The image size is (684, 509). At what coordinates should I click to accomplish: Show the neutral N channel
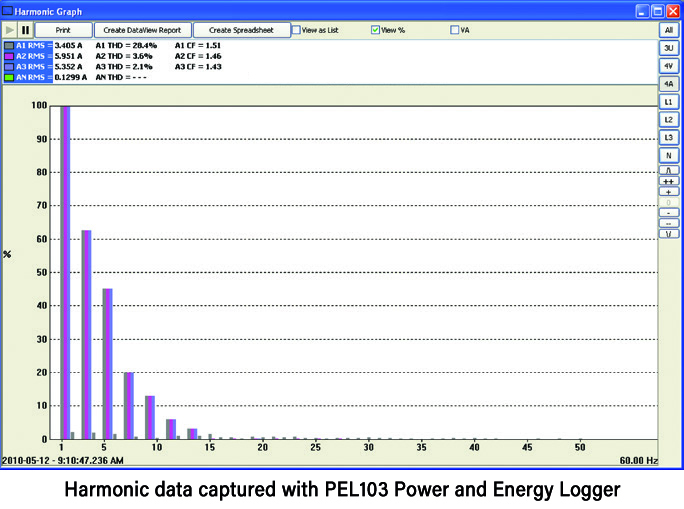click(x=669, y=156)
